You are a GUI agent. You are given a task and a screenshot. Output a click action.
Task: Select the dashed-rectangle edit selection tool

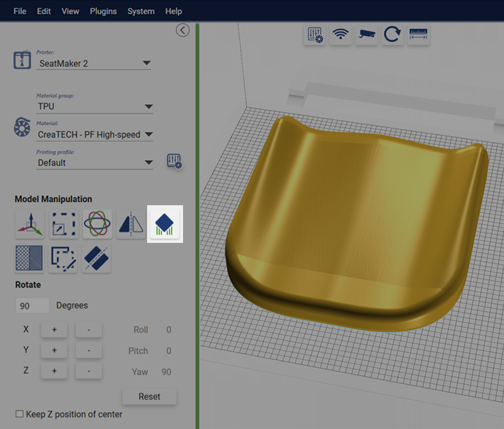click(63, 258)
